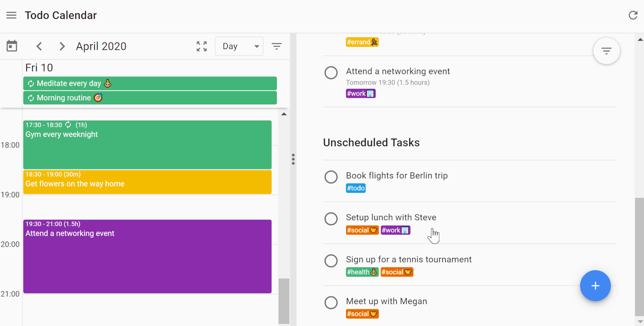Open the calendar filter icon
The width and height of the screenshot is (644, 326).
[x=277, y=46]
